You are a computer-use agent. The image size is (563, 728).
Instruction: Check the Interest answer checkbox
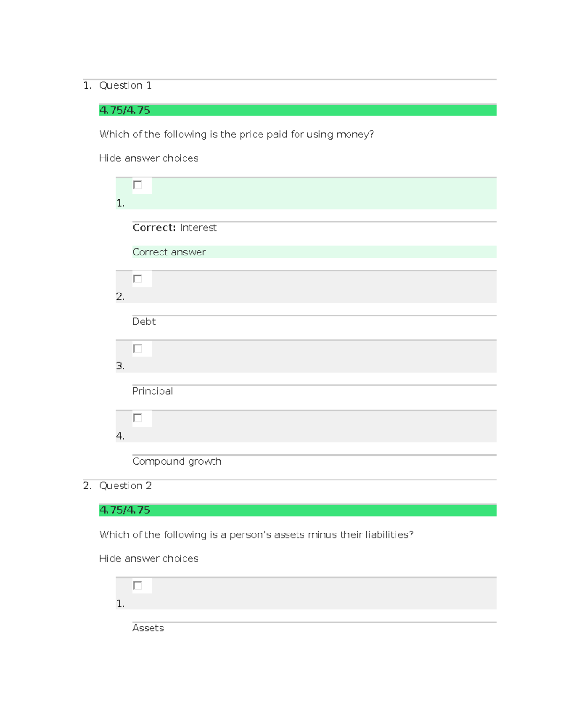(x=137, y=185)
